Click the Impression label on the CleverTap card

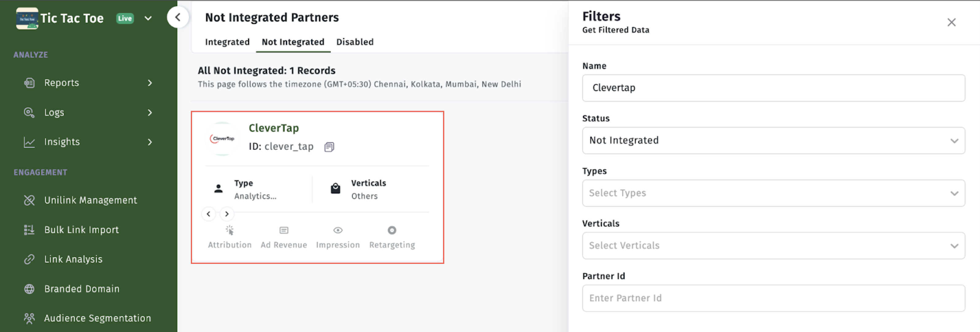click(x=338, y=245)
